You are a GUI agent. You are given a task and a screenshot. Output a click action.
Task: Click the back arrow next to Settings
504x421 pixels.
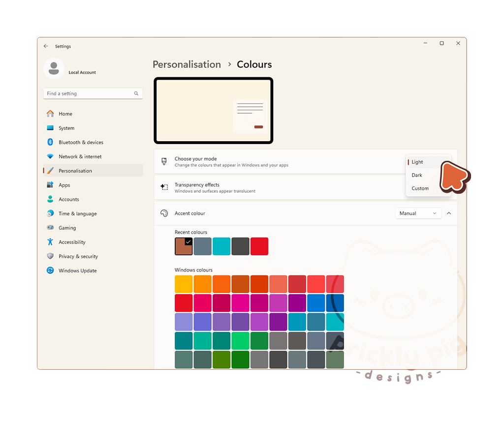[x=46, y=46]
